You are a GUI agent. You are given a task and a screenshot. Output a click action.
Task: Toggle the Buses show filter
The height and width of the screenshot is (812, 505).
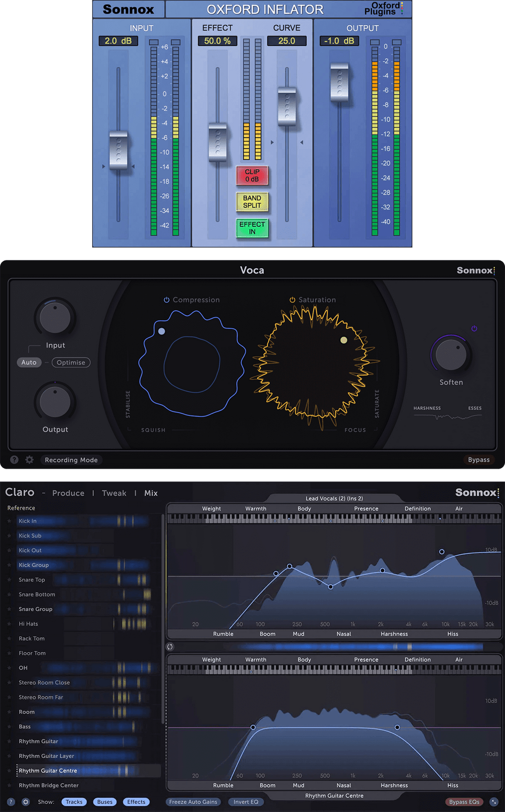click(105, 802)
